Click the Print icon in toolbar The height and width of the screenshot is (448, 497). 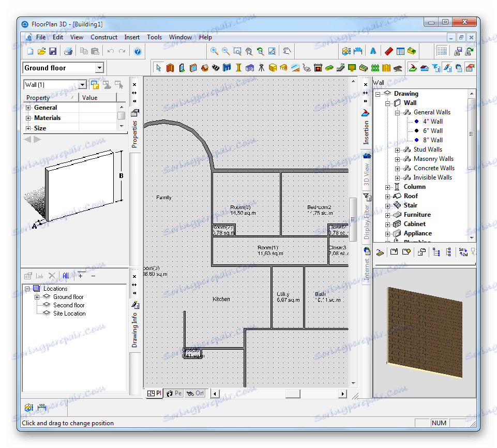[68, 51]
